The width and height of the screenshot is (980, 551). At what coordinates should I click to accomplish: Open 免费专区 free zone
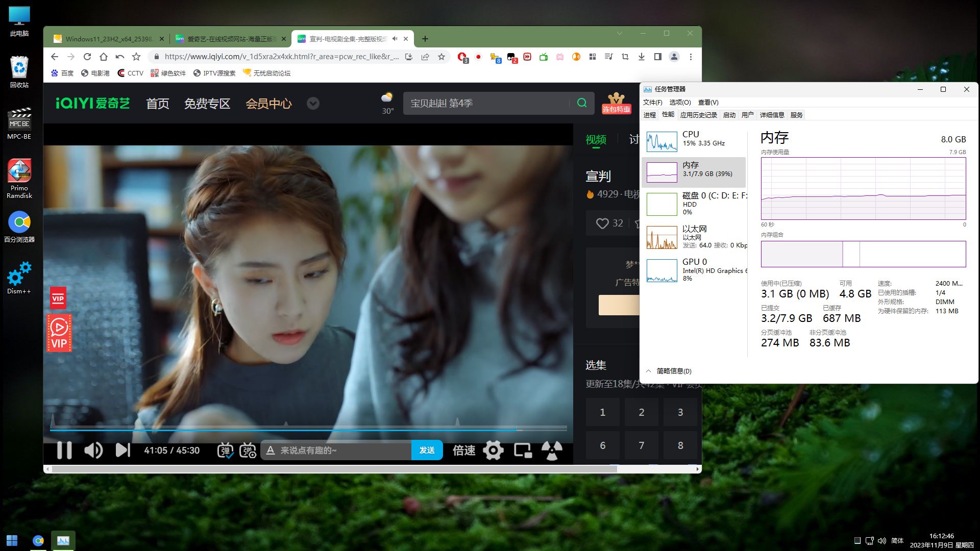tap(207, 104)
